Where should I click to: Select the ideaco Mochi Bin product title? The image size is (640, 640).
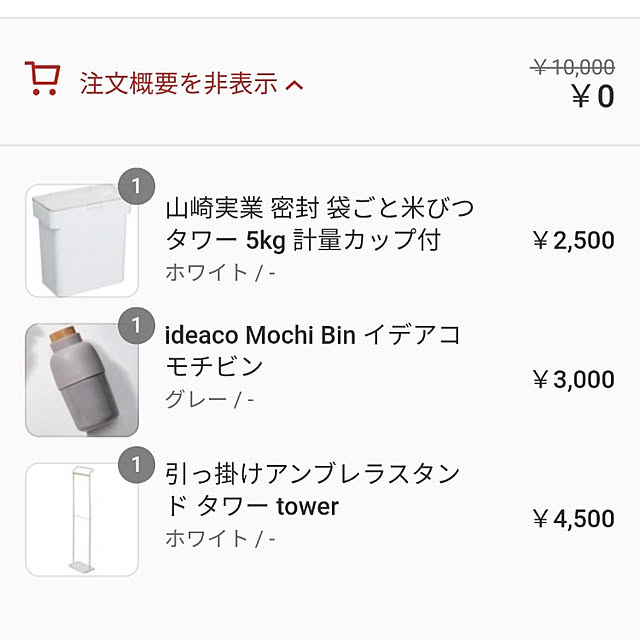point(313,351)
